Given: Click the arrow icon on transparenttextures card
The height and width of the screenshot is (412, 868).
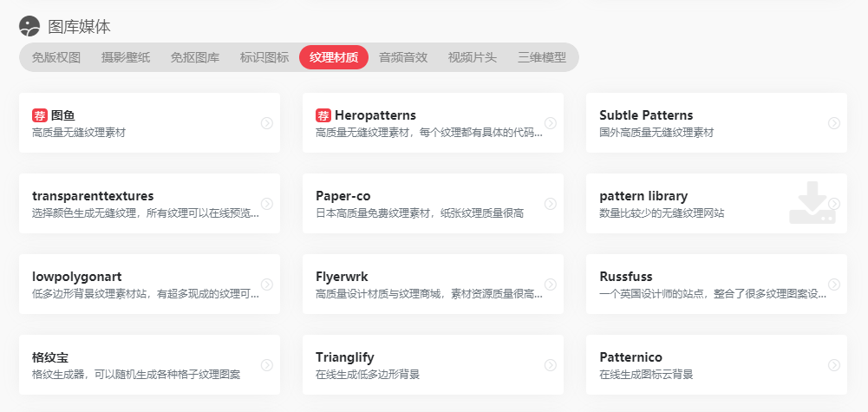Looking at the screenshot, I should click(267, 204).
